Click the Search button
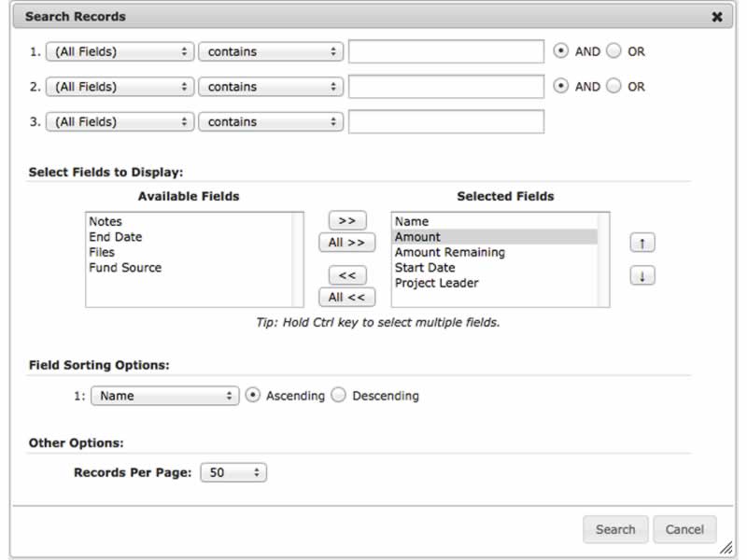Screen dimensions: 747x560 tap(615, 529)
